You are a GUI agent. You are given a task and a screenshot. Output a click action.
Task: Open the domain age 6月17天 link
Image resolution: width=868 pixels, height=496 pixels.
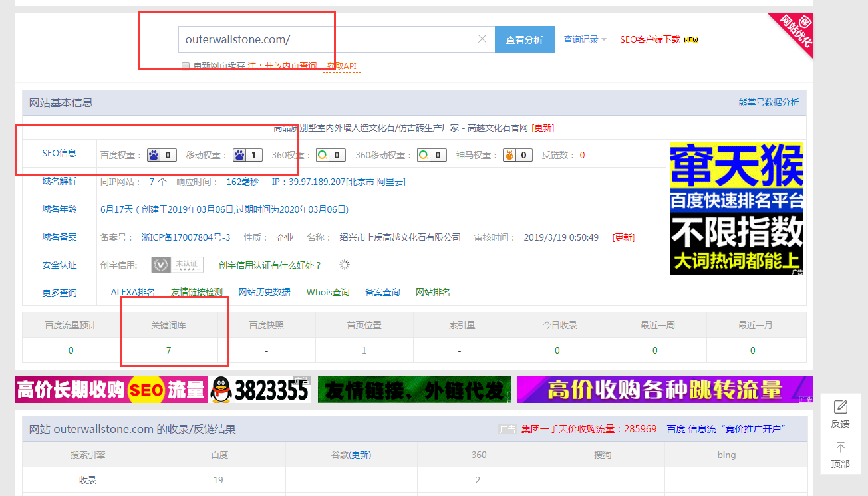click(x=116, y=209)
